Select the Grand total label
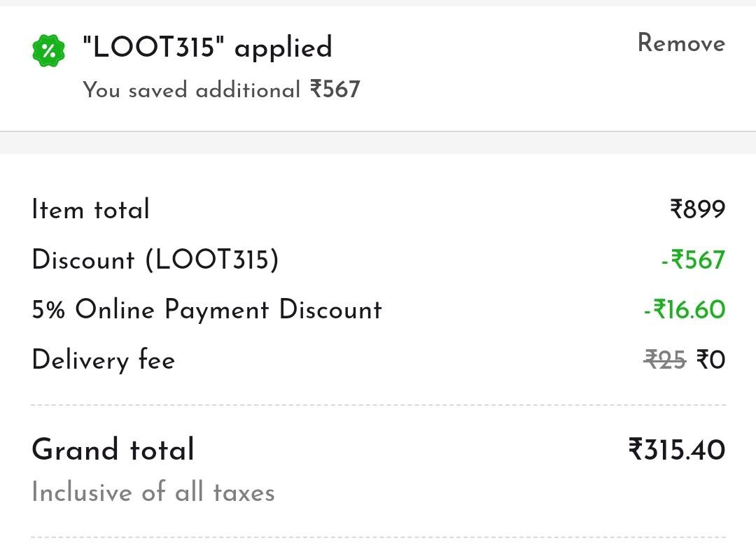The width and height of the screenshot is (756, 545). pos(113,449)
